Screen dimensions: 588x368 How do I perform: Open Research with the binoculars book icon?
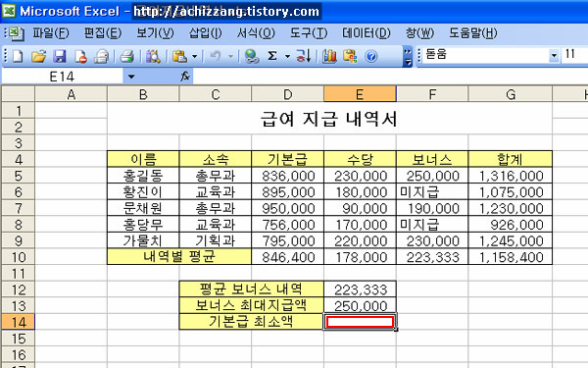(153, 56)
